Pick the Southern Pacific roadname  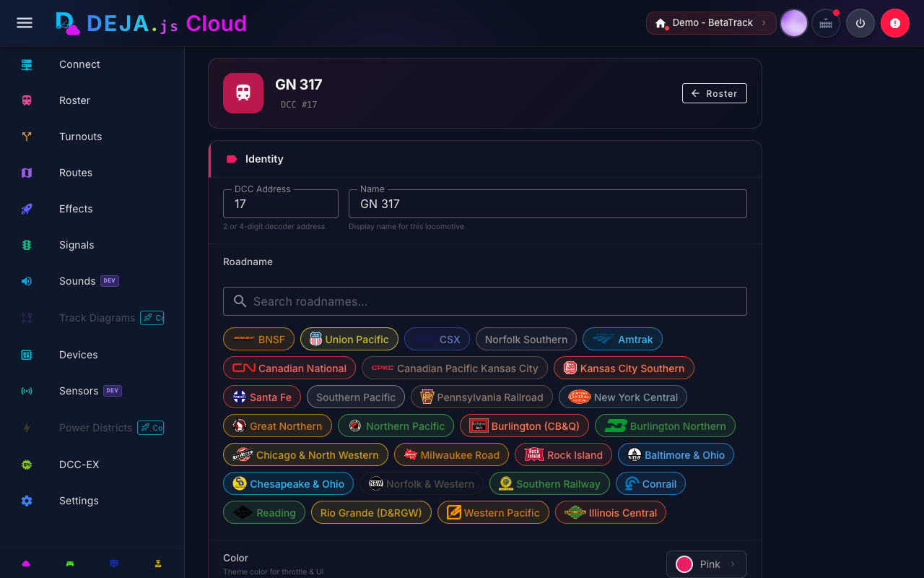tap(356, 397)
